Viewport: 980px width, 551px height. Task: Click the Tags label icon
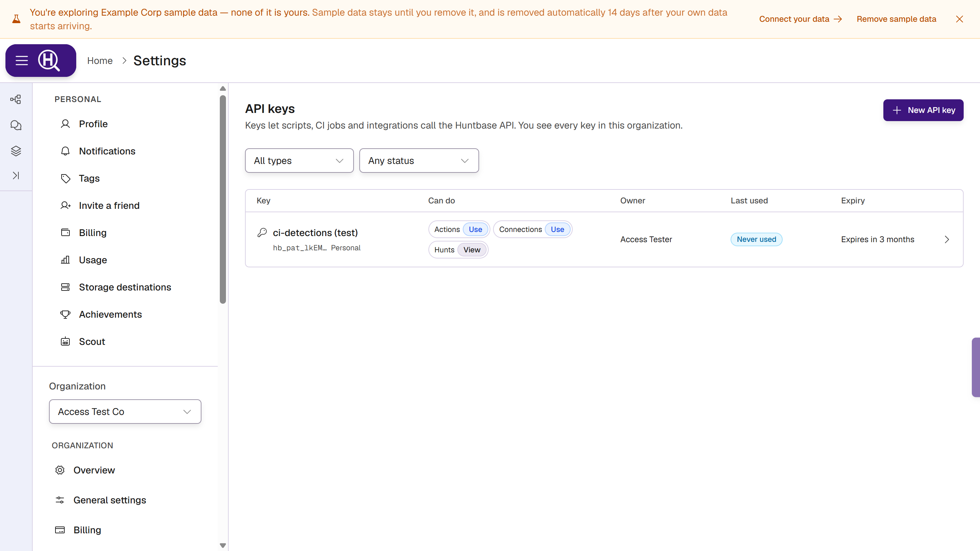pyautogui.click(x=65, y=178)
